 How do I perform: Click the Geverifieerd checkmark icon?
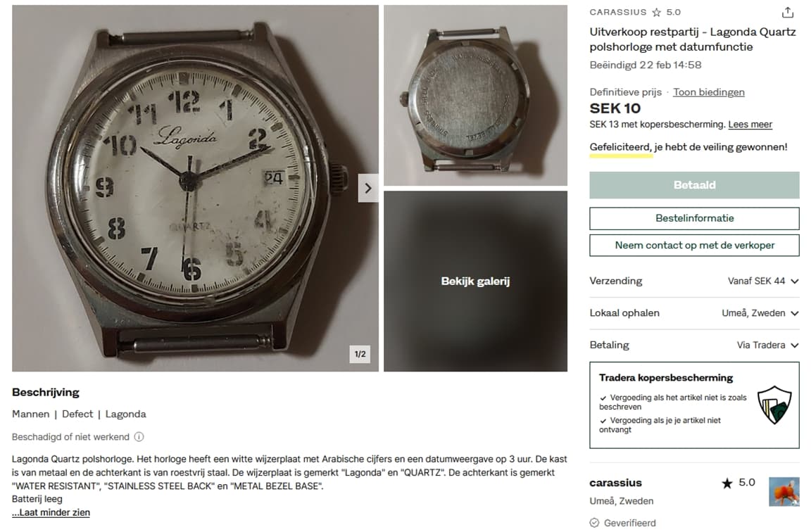point(594,523)
